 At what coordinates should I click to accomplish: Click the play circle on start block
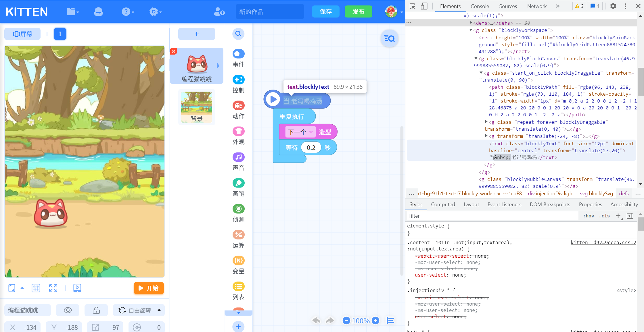click(x=273, y=99)
